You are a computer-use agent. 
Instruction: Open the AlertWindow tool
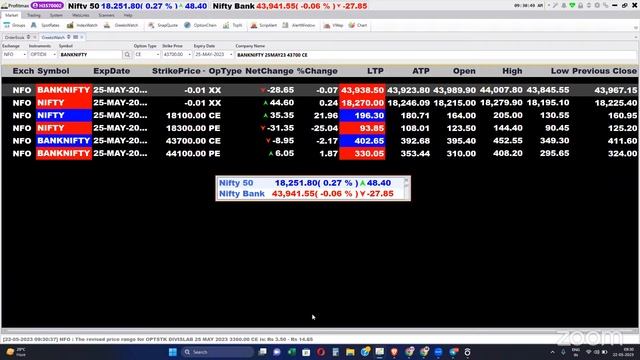point(298,25)
